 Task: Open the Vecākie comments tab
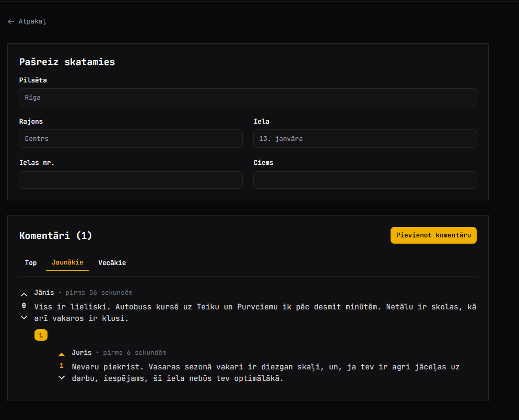(112, 262)
